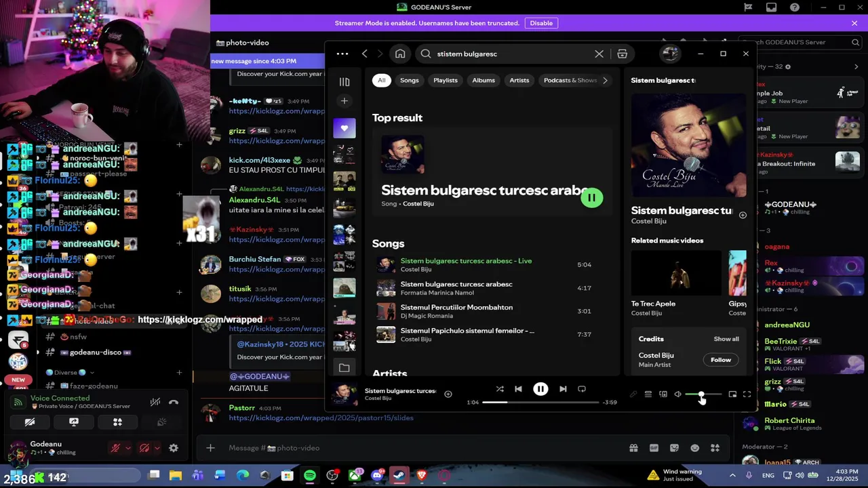Image resolution: width=868 pixels, height=488 pixels.
Task: Open the Spotify three-dots menu
Action: pyautogui.click(x=342, y=54)
